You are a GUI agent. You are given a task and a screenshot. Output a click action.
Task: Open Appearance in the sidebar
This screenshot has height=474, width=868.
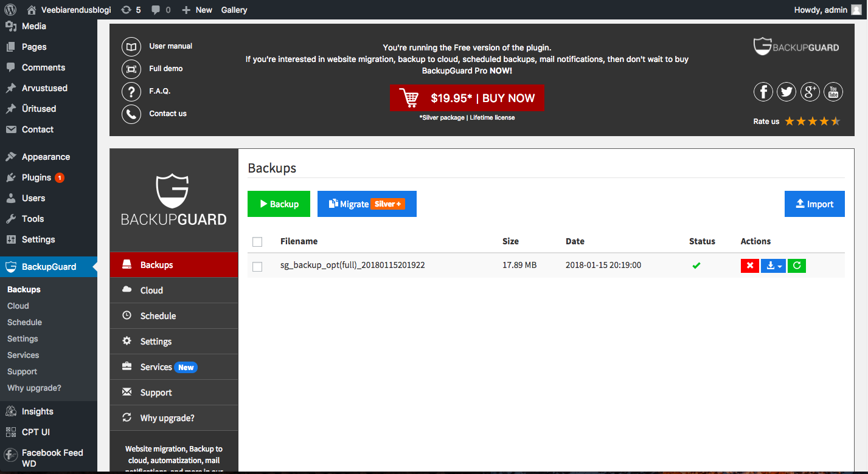click(49, 157)
